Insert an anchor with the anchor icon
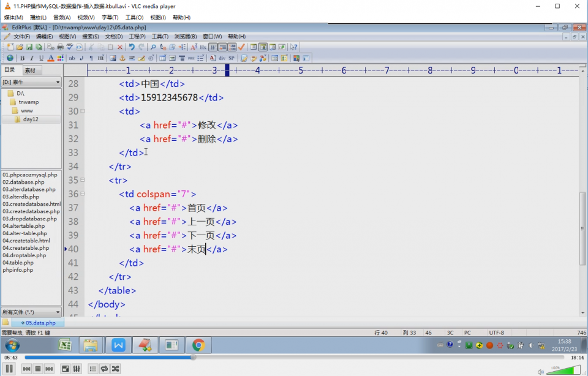The image size is (588, 376). (x=123, y=58)
